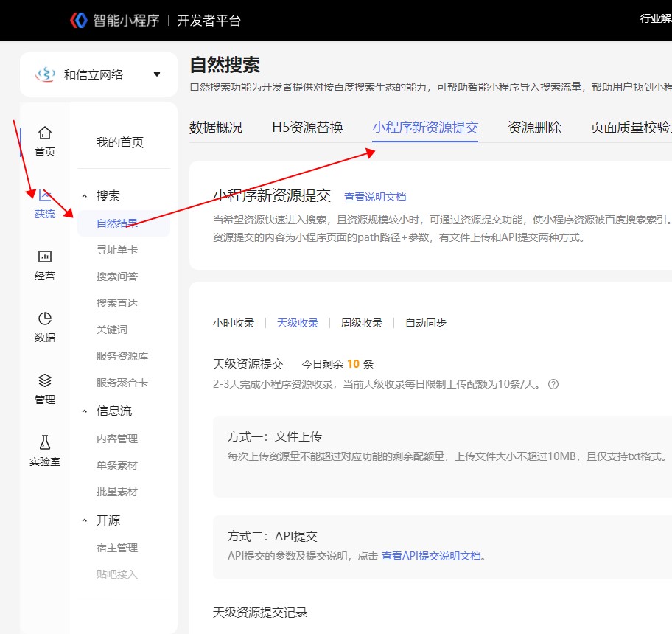
Task: Click the 方式一：文件上传 heading
Action: point(275,437)
